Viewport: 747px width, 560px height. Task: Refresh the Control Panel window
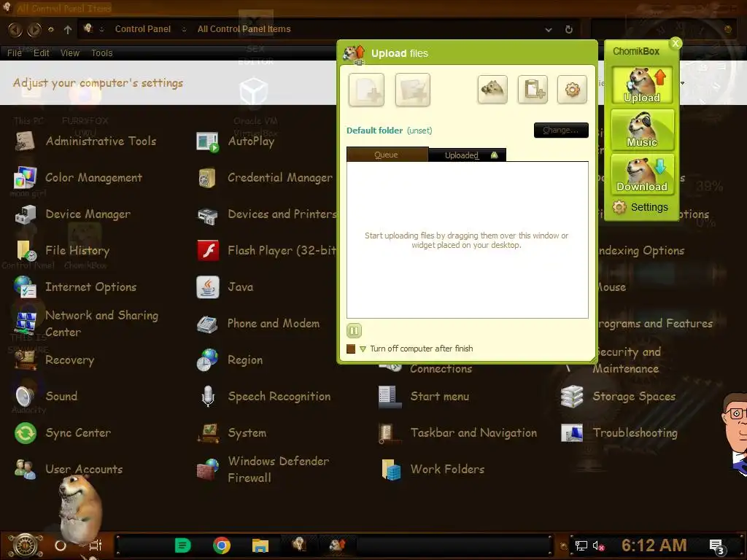(568, 29)
